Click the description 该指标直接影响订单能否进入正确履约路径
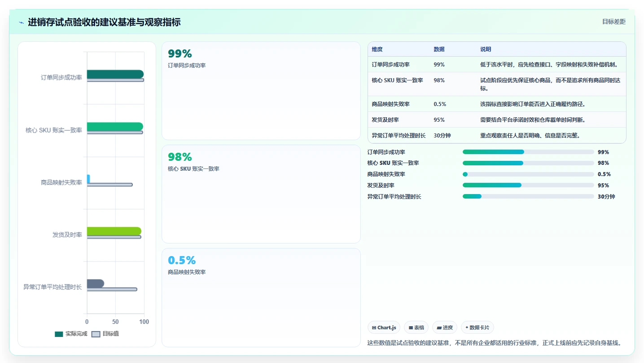The height and width of the screenshot is (363, 644). click(533, 104)
